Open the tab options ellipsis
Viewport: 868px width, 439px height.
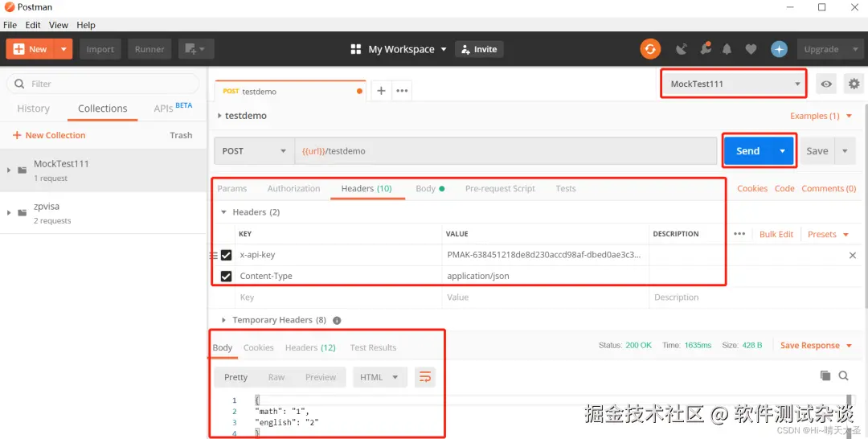(402, 91)
